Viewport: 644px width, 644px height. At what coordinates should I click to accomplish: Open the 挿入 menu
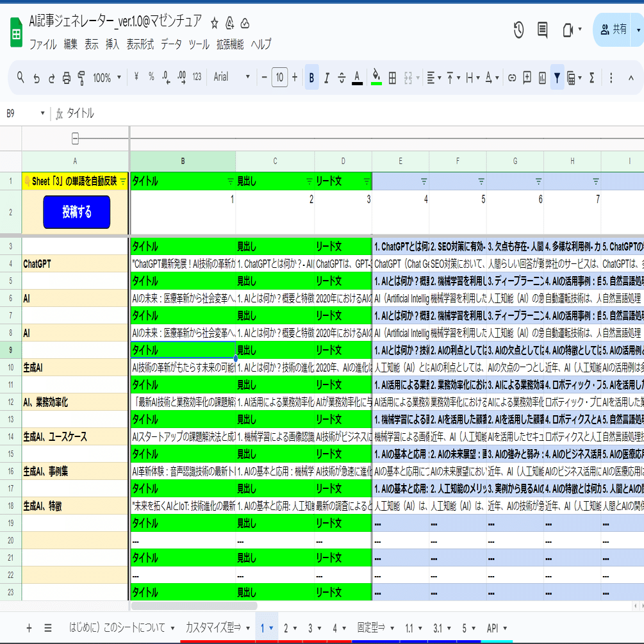(112, 44)
